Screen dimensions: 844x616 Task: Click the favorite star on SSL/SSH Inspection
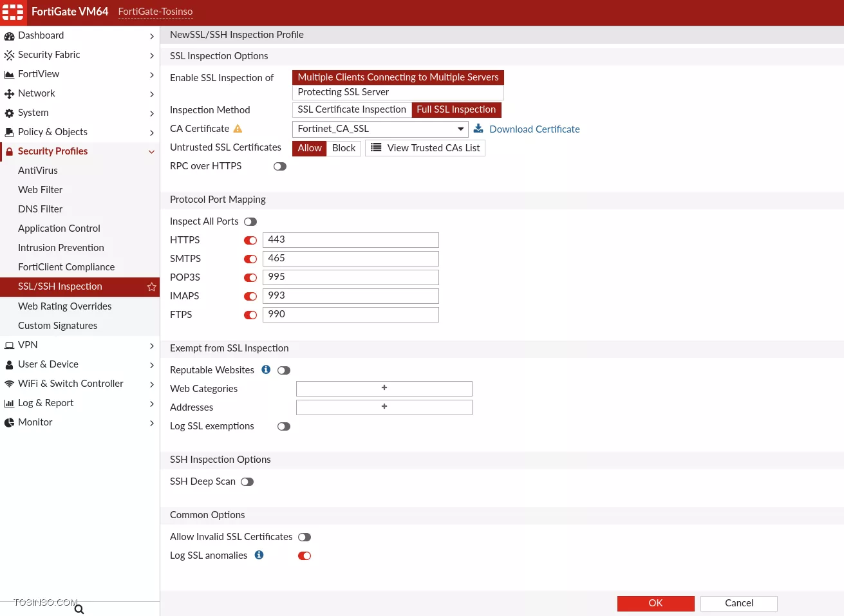152,286
